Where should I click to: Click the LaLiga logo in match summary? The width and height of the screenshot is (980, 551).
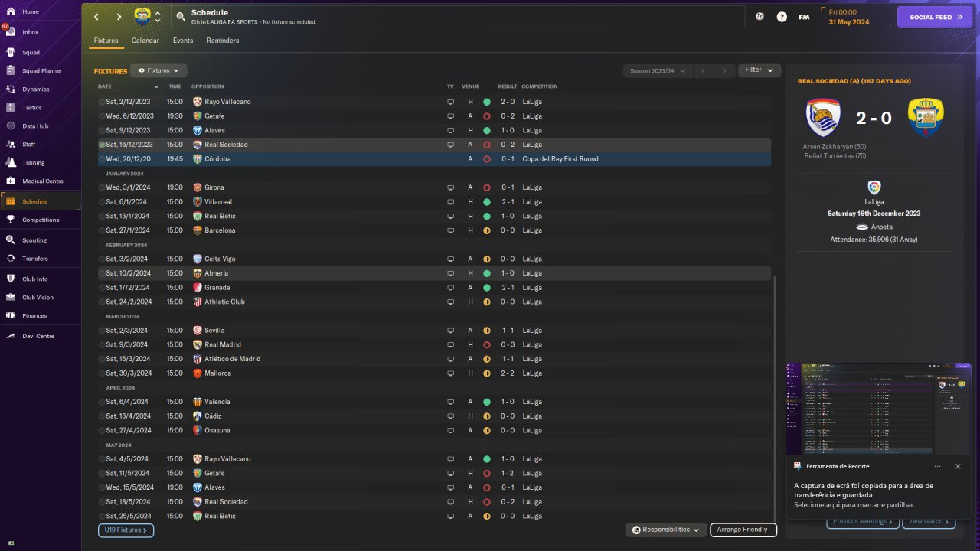pyautogui.click(x=874, y=187)
